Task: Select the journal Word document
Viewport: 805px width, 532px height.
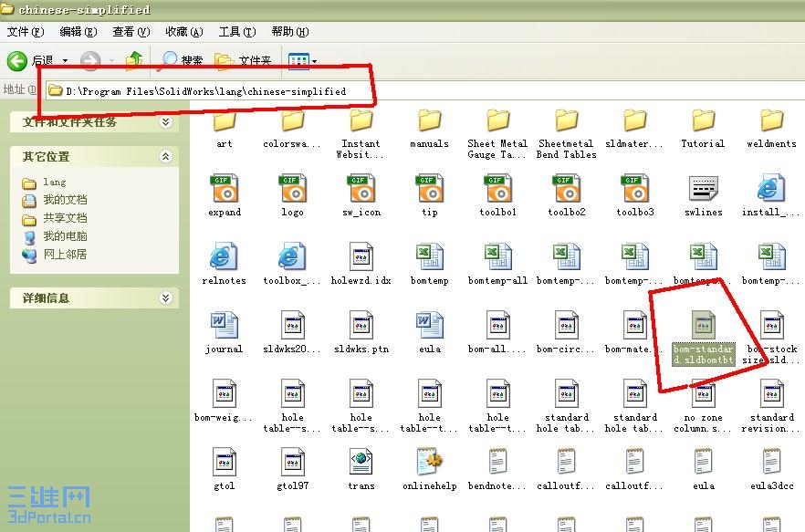Action: [224, 332]
